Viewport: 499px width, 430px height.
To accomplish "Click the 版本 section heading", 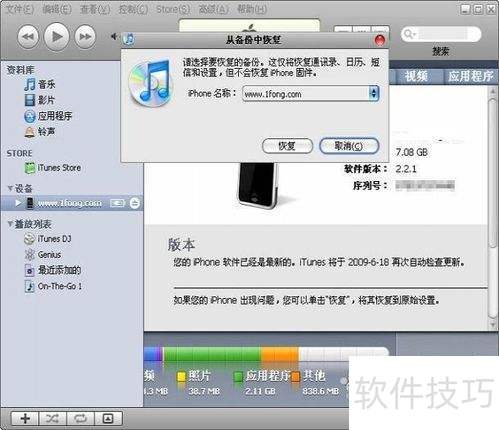I will tap(181, 245).
